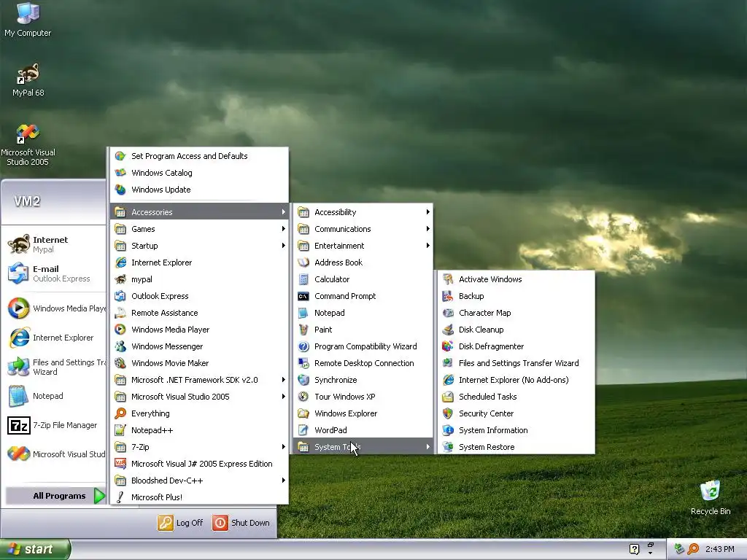Click the 7-Zip File Manager pinned icon

tap(18, 425)
